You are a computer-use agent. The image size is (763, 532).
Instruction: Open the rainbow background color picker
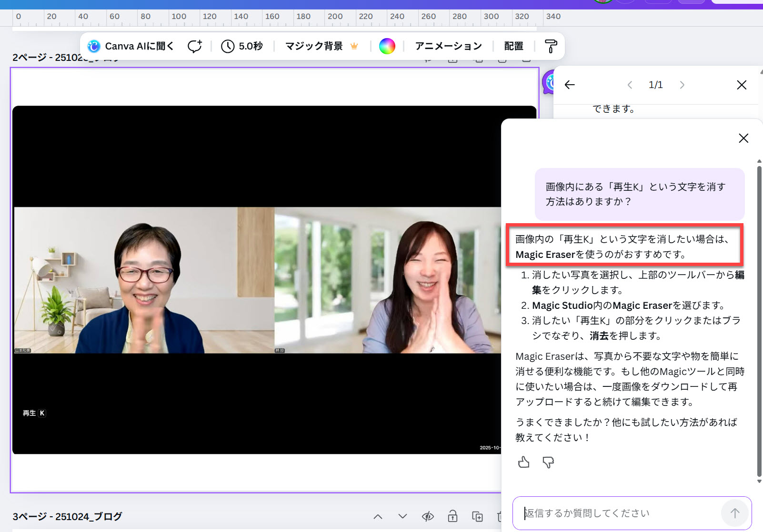(x=387, y=46)
